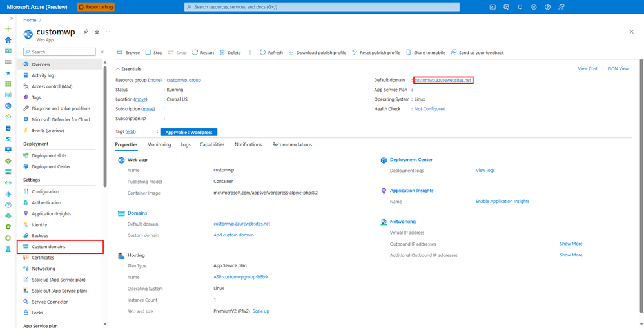Screen dimensions: 644x328
Task: Expand the left portal menu chevrons
Action: point(12,19)
